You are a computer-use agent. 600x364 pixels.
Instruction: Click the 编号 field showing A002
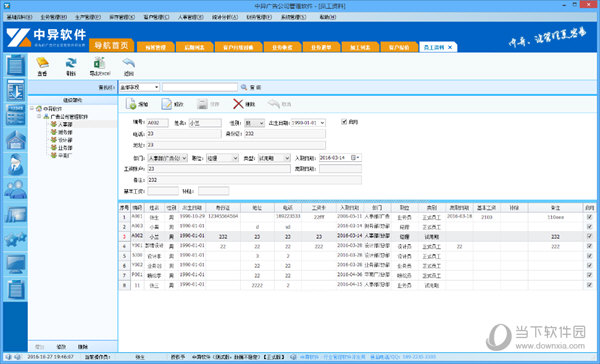pos(158,123)
